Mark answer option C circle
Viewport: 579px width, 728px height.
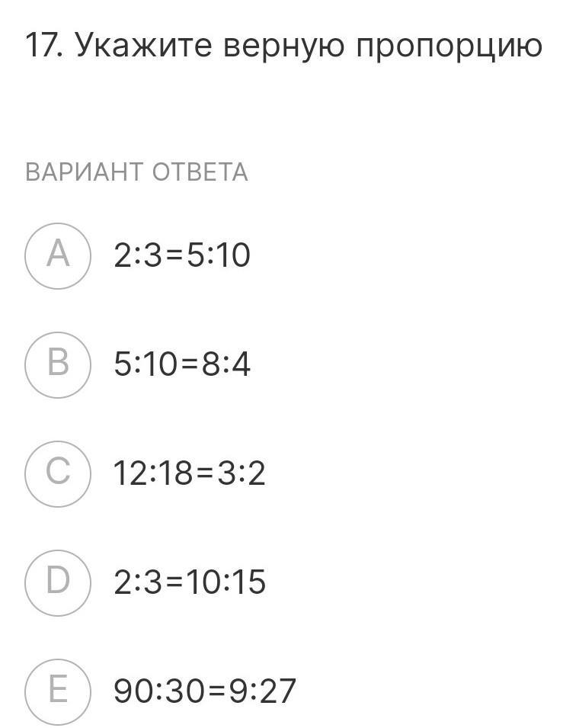[58, 473]
